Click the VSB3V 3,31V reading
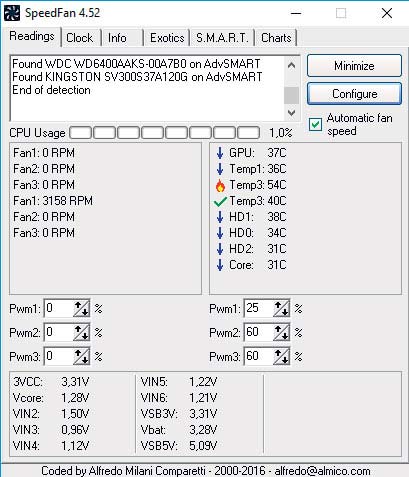Viewport: 409px width, 477px height. [x=179, y=414]
